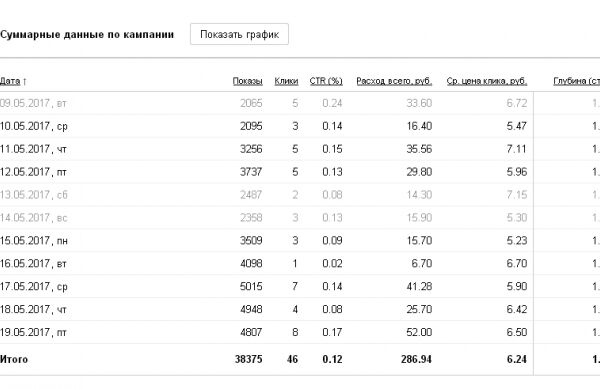The width and height of the screenshot is (600, 389).
Task: Click impressions value 4098
Action: click(251, 264)
